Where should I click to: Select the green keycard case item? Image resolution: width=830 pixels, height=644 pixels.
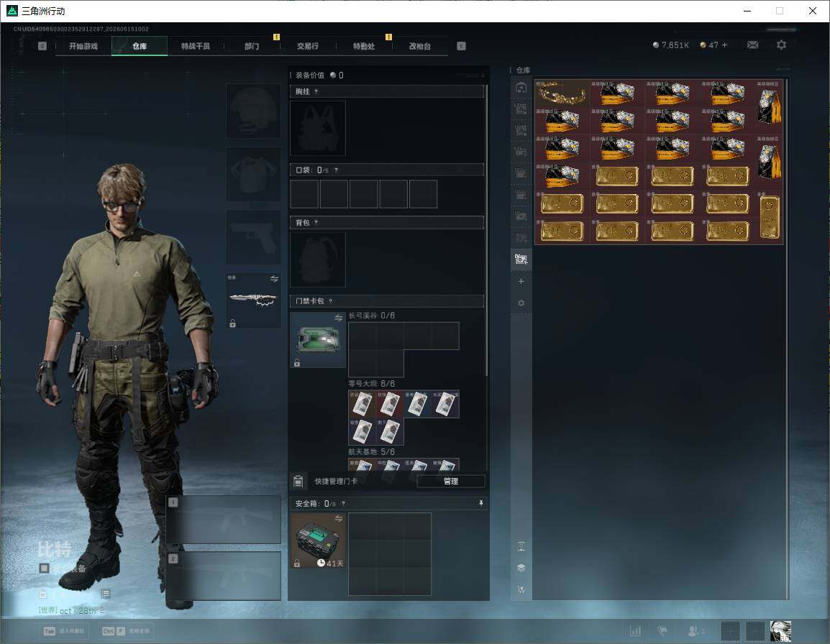[318, 340]
